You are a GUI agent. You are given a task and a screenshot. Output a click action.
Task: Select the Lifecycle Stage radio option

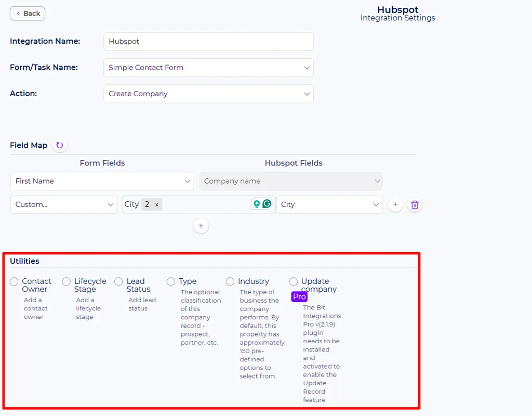(66, 281)
